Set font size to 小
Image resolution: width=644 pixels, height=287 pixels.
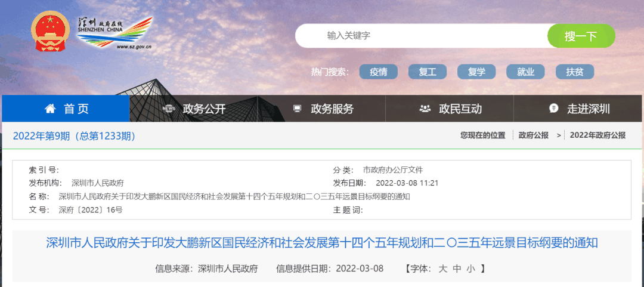click(x=470, y=269)
